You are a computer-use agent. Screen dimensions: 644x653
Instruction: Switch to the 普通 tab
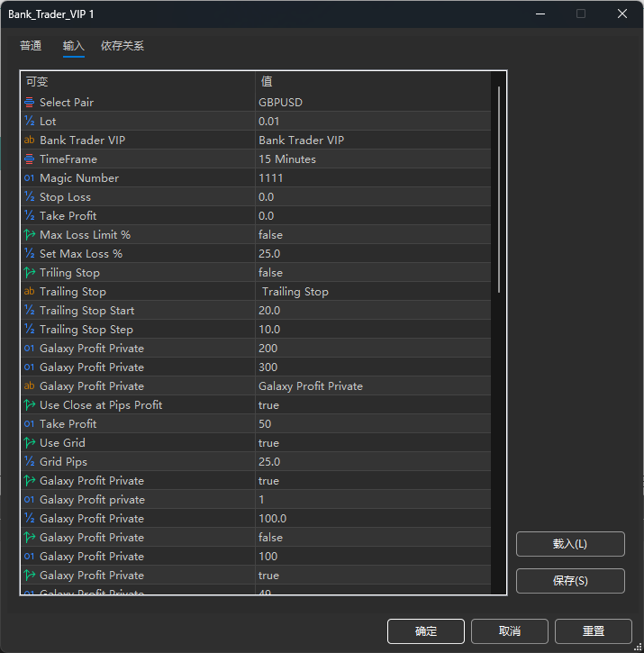point(31,46)
